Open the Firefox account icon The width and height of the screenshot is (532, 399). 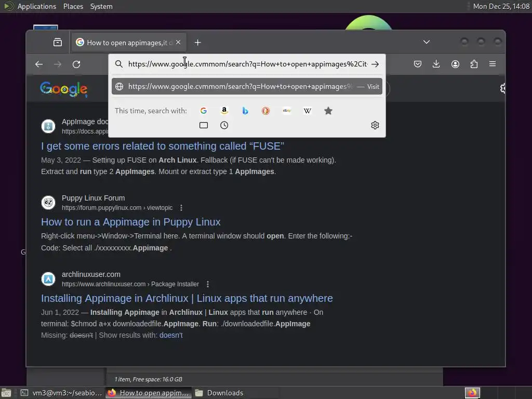(455, 64)
